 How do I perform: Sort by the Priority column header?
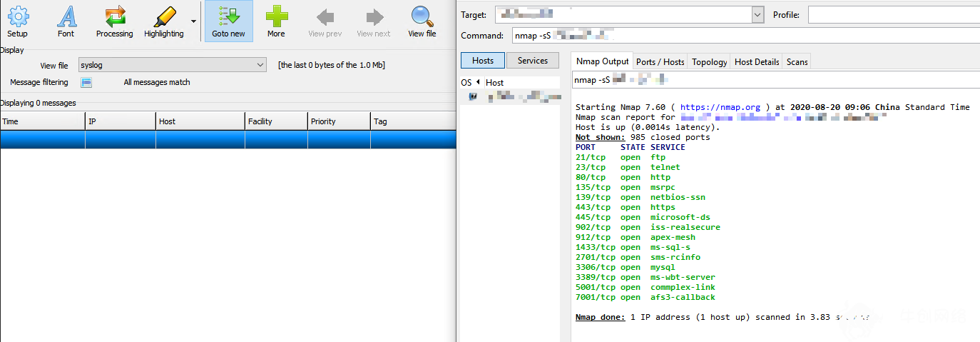coord(340,121)
